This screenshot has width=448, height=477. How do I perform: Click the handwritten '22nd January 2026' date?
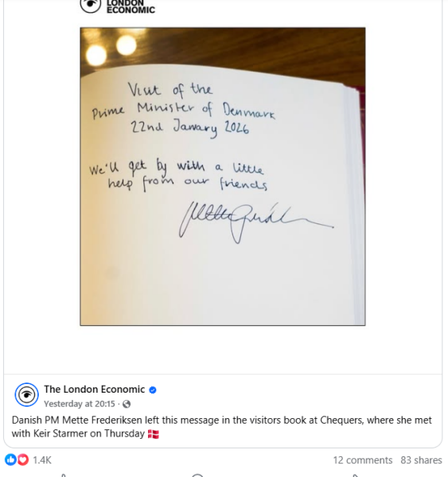pyautogui.click(x=189, y=127)
